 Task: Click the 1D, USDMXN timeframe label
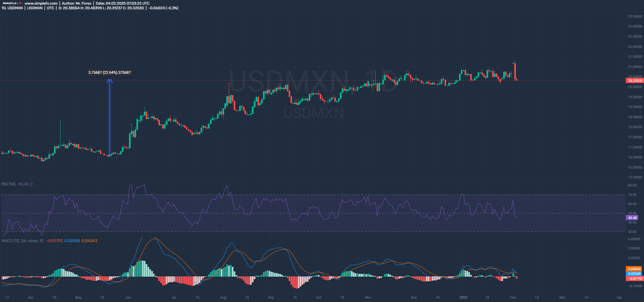tap(12, 8)
